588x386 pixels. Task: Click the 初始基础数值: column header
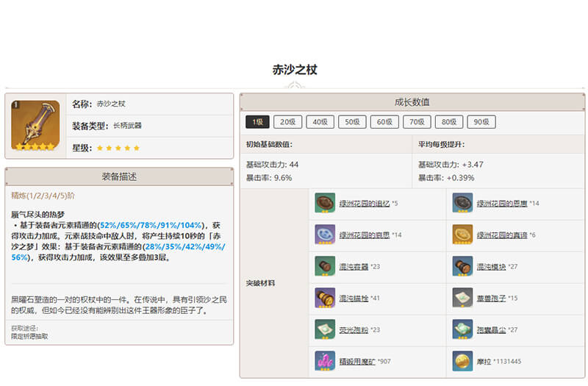(269, 144)
